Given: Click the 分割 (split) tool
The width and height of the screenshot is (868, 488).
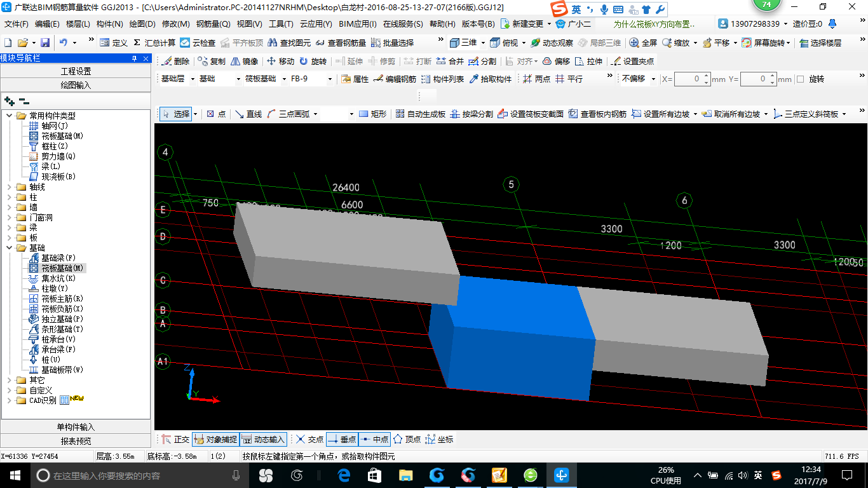Looking at the screenshot, I should 482,62.
